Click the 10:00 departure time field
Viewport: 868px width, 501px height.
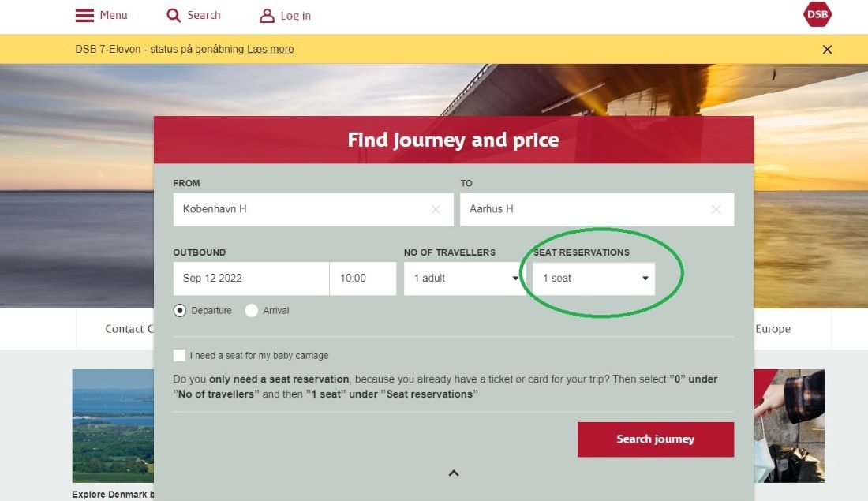tap(362, 278)
